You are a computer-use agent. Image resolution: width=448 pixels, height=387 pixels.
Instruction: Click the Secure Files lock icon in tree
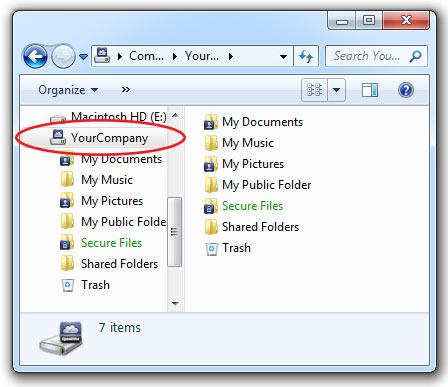click(x=67, y=243)
